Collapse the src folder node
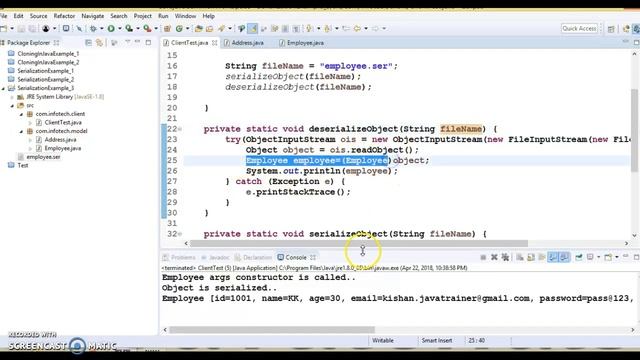Screen dimensions: 640x360 (13, 105)
